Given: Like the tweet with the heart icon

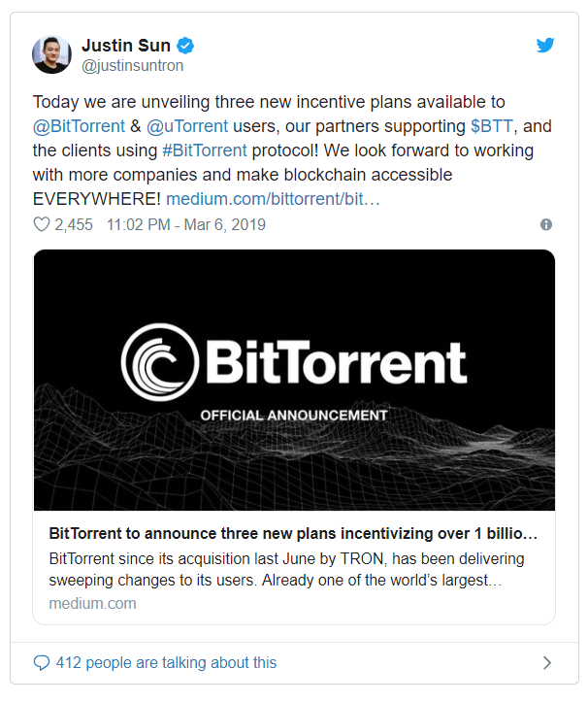Looking at the screenshot, I should coord(42,224).
